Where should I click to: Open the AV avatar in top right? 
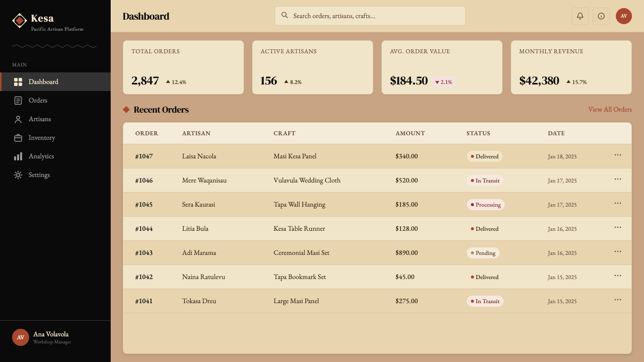coord(624,16)
